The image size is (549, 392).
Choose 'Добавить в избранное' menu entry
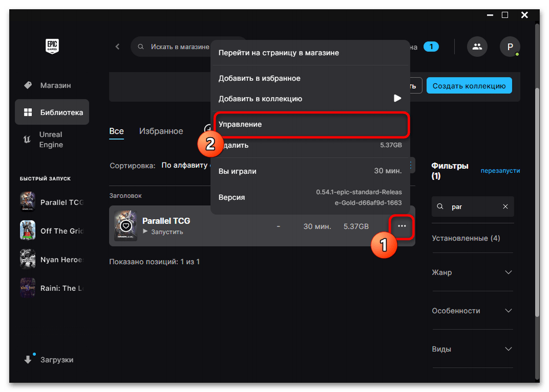coord(310,78)
